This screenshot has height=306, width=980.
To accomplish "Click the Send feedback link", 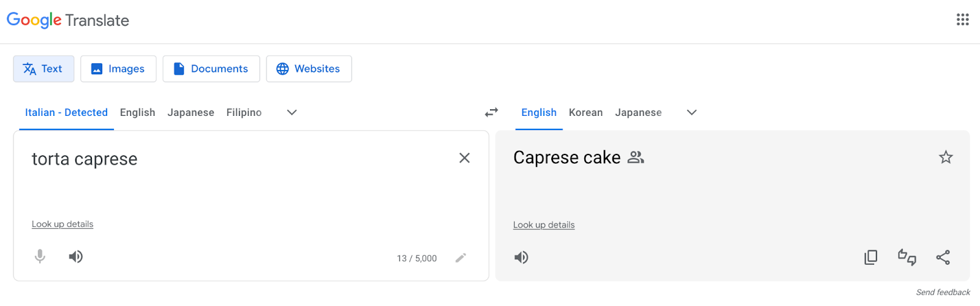I will [943, 293].
